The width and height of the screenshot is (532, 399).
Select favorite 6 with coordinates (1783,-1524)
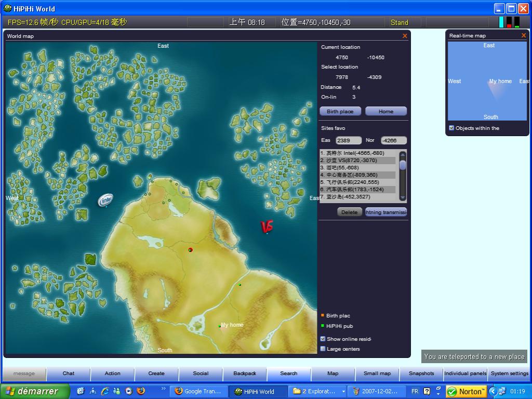[358, 189]
